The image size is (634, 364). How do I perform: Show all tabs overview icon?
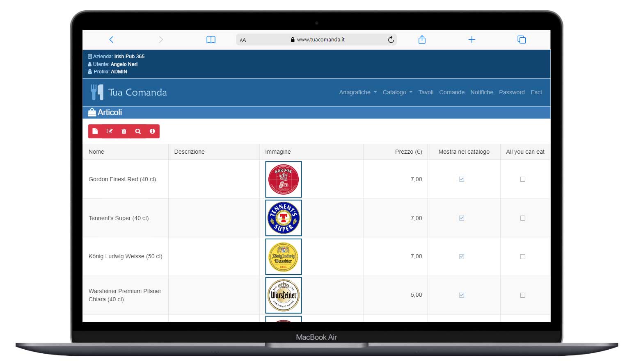522,39
